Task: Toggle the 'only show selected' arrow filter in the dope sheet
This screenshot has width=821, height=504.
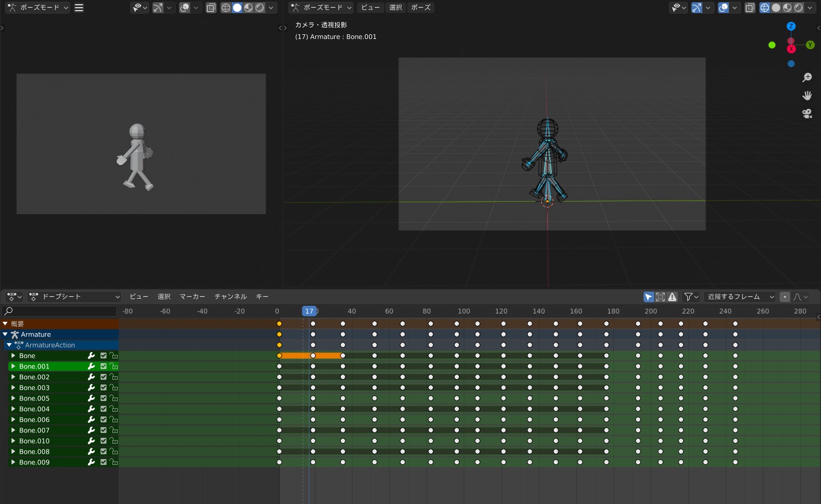Action: tap(649, 297)
